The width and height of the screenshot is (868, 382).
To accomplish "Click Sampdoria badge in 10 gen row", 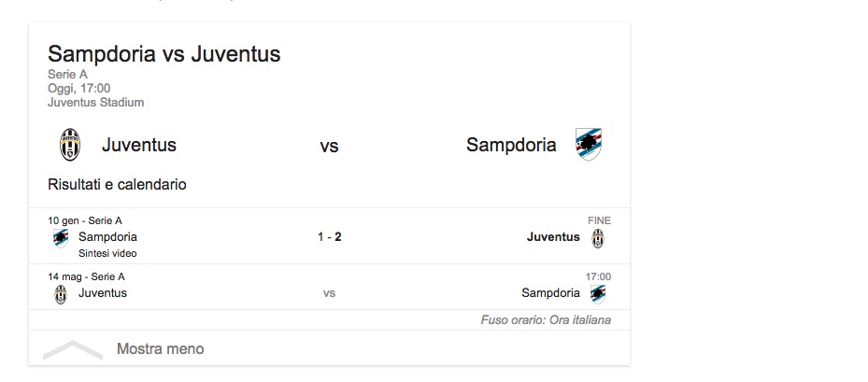I will click(x=61, y=238).
